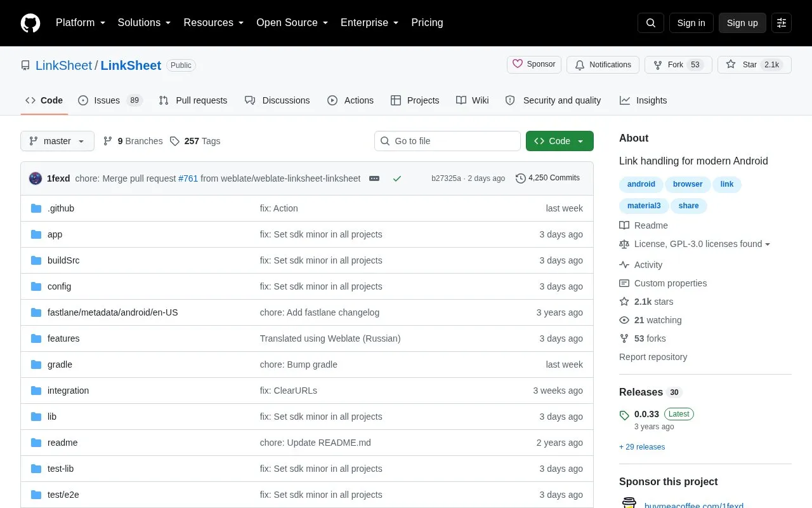Click the Notifications button
The image size is (812, 508).
point(603,65)
